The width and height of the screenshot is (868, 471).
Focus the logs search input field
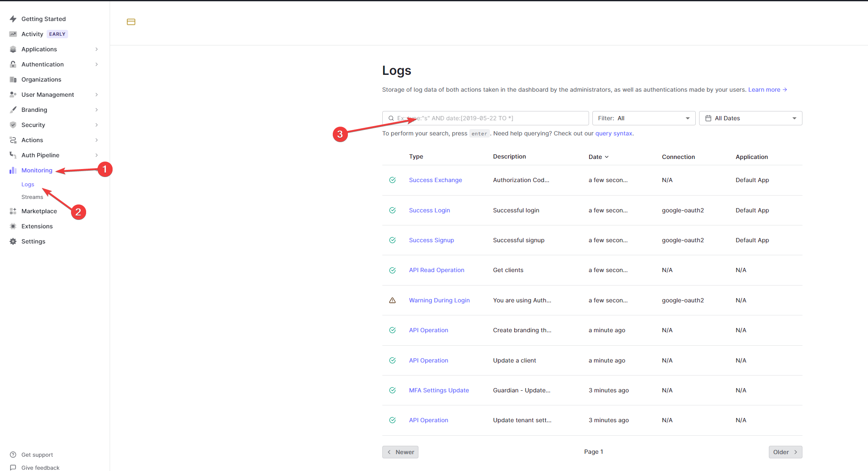click(486, 118)
